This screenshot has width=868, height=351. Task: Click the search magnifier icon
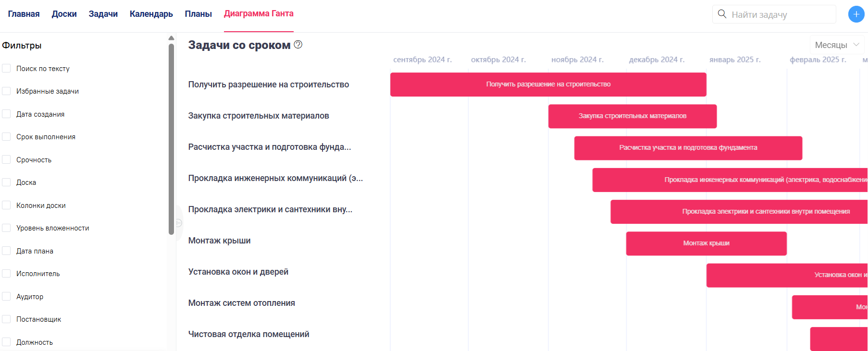coord(722,14)
